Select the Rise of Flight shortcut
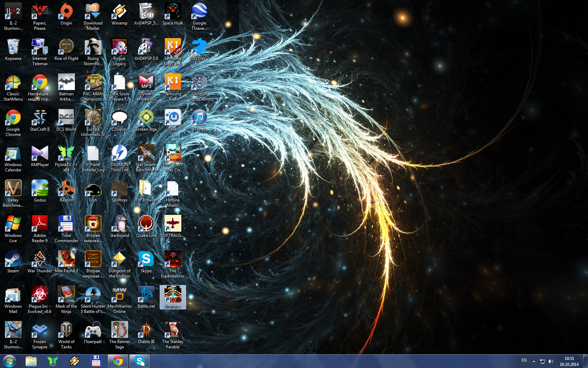This screenshot has width=588, height=368. tap(66, 50)
